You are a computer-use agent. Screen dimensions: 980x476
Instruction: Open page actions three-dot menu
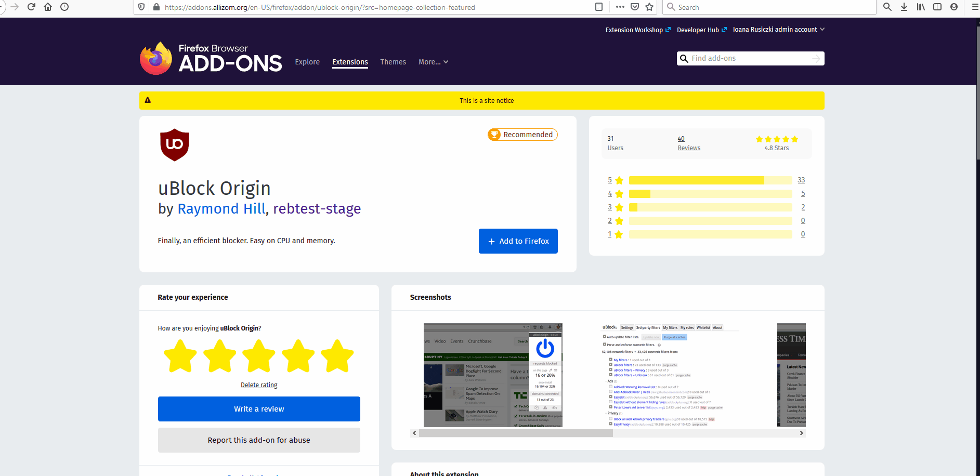(620, 7)
